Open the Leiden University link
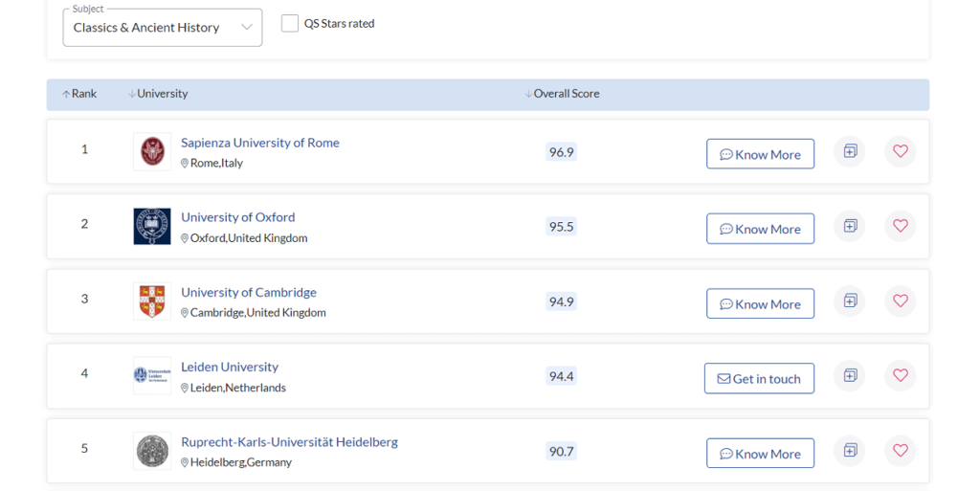Image resolution: width=980 pixels, height=491 pixels. (230, 368)
